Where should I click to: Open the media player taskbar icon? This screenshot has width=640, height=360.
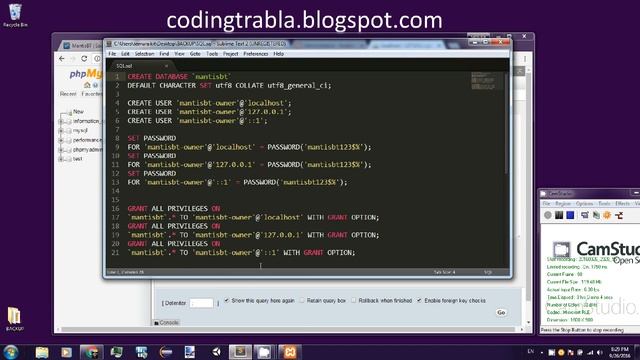(x=66, y=352)
